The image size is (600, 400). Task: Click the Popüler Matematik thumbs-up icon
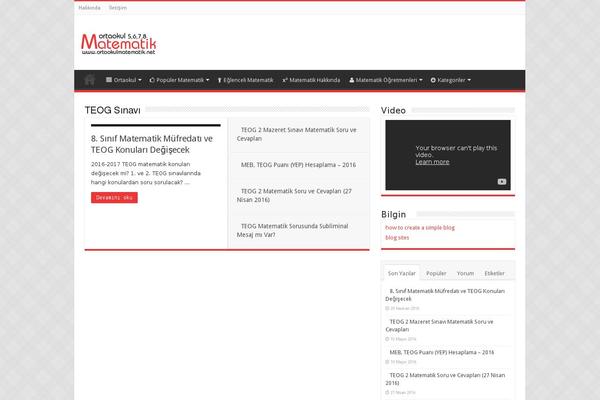pyautogui.click(x=152, y=80)
